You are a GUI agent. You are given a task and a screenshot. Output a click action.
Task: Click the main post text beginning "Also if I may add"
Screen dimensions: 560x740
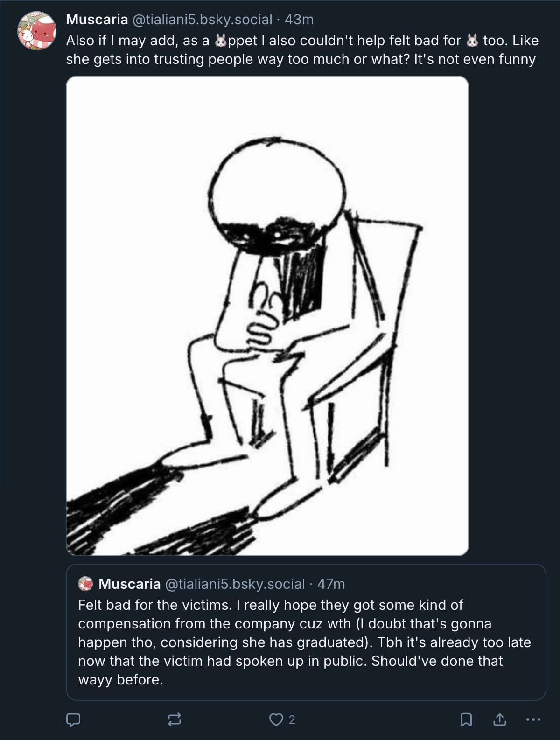coord(302,50)
